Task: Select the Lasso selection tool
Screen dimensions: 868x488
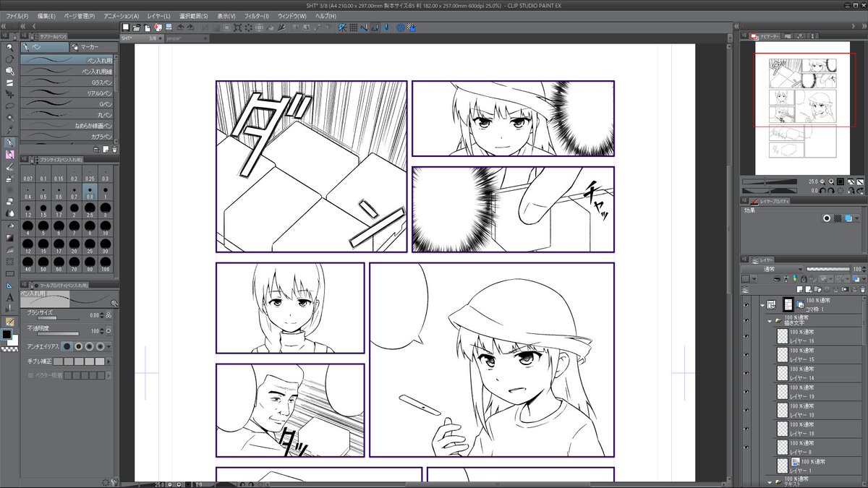Action: tap(9, 105)
